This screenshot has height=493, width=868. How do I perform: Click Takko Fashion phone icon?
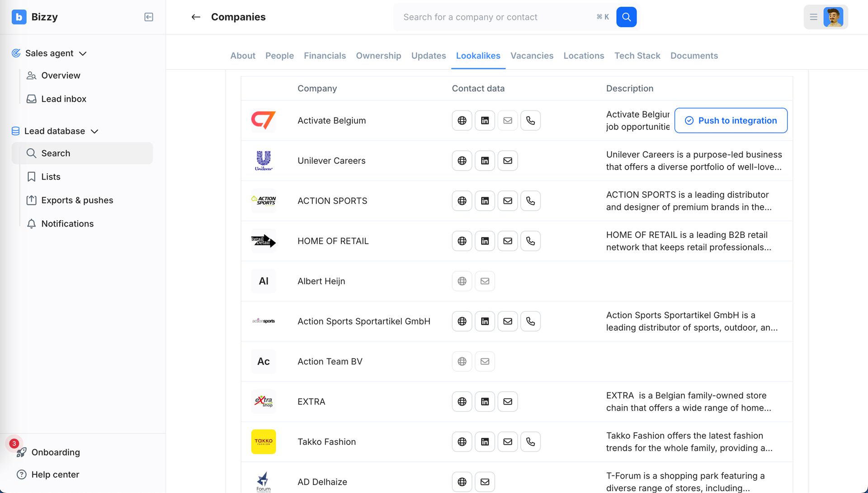[530, 442]
